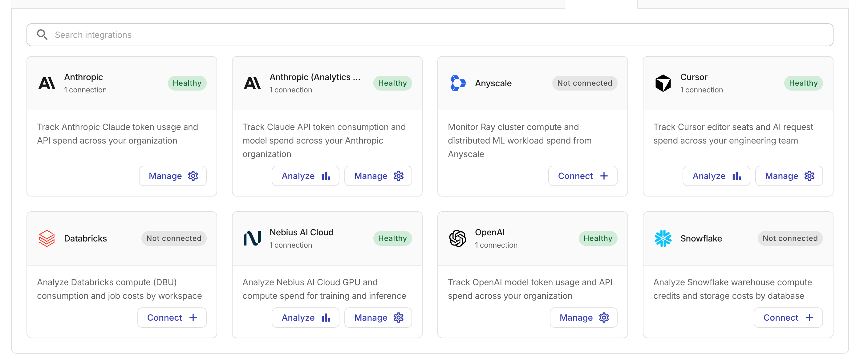Click the Snowflake card title
Viewport: 868px width, 361px height.
pyautogui.click(x=701, y=238)
